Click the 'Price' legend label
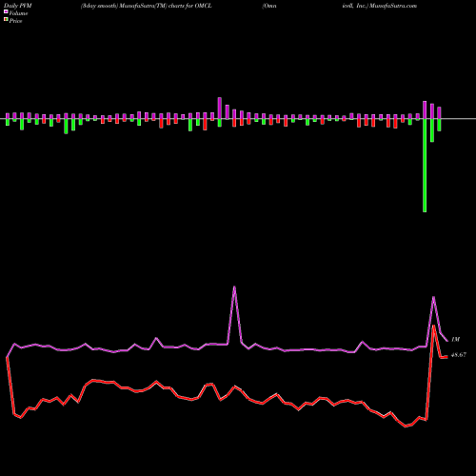The image size is (476, 476). tap(15, 21)
